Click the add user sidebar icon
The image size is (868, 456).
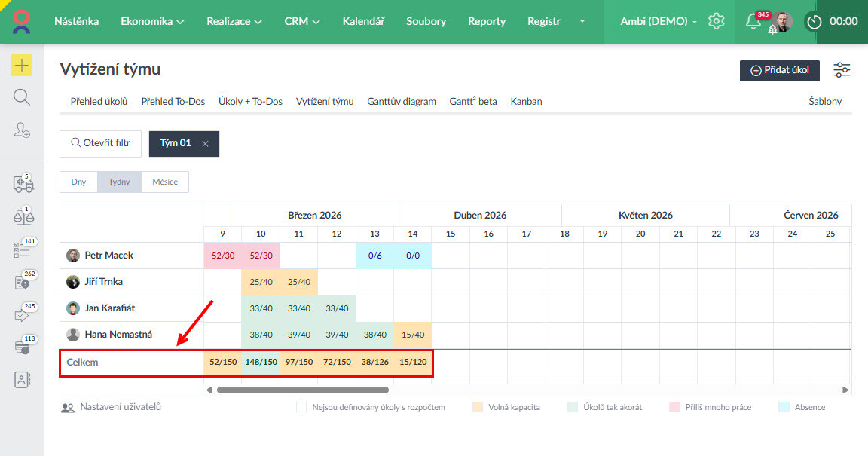coord(22,130)
